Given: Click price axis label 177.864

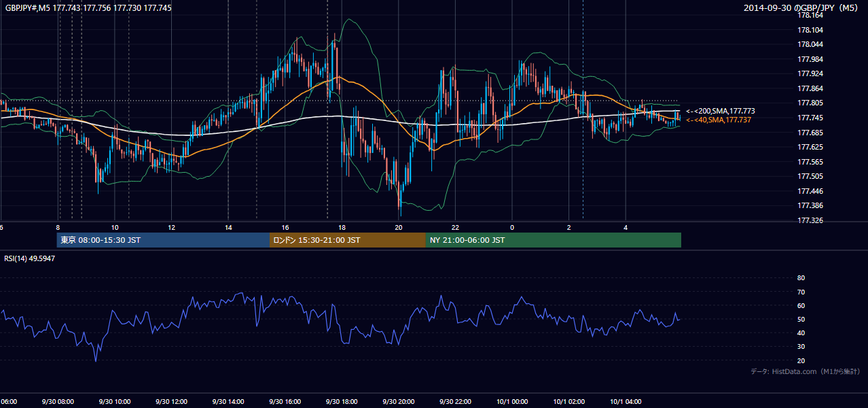Looking at the screenshot, I should pyautogui.click(x=810, y=88).
